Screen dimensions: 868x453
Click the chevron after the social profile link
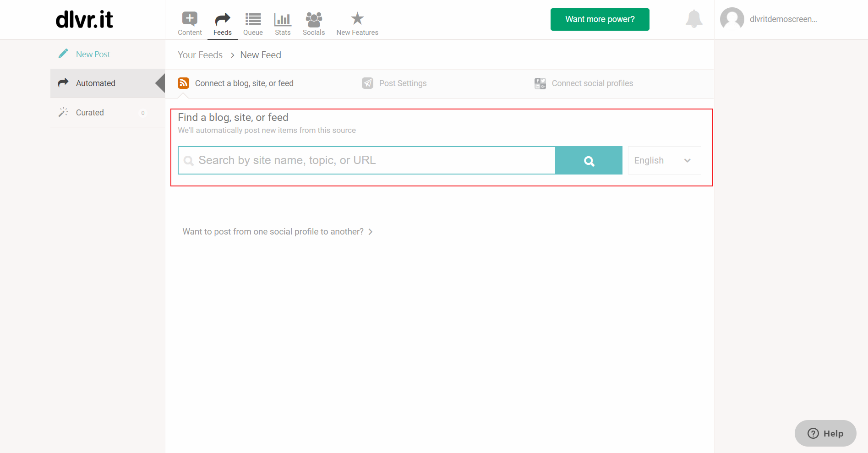click(371, 232)
